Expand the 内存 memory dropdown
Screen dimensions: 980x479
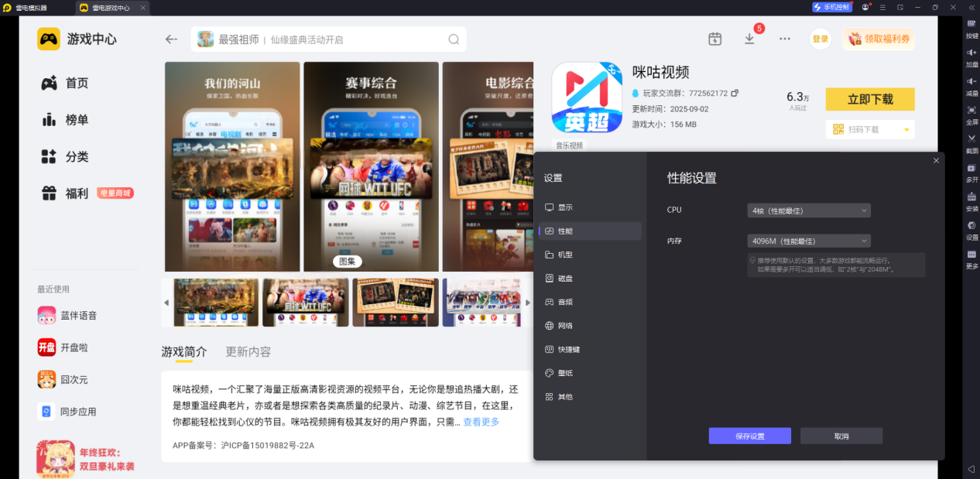[809, 241]
